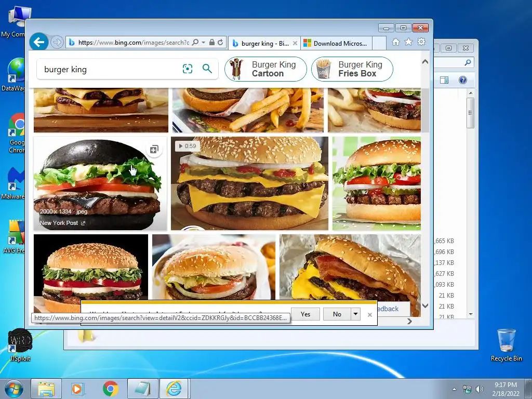Open Help in background Explorer window

(463, 80)
